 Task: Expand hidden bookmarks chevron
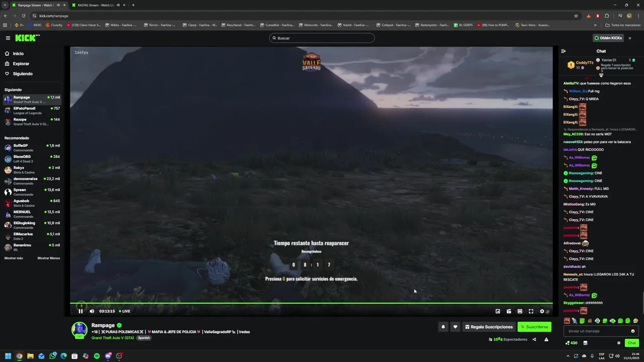point(595,25)
